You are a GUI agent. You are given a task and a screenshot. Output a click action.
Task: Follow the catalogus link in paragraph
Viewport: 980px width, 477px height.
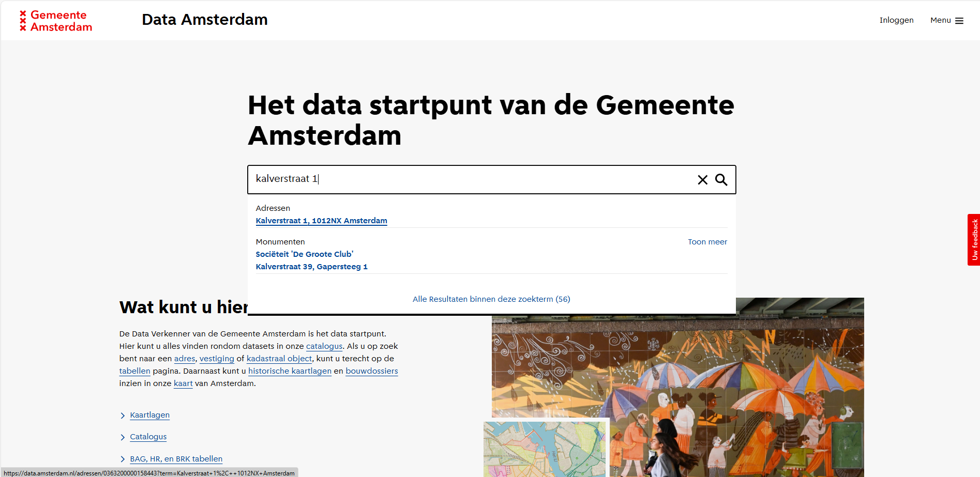point(324,346)
